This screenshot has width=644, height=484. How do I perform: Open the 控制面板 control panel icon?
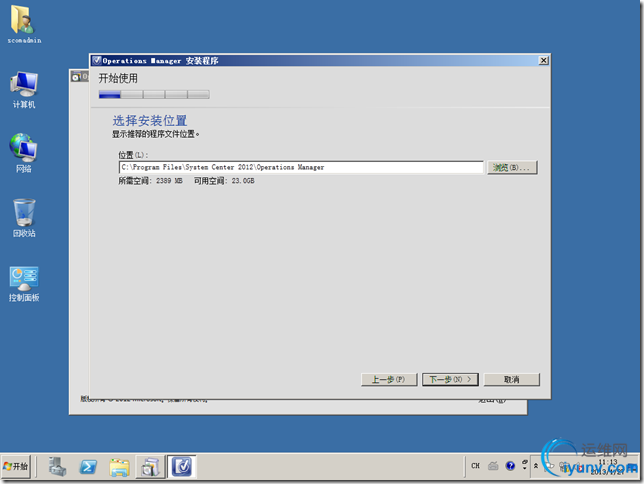tap(24, 283)
